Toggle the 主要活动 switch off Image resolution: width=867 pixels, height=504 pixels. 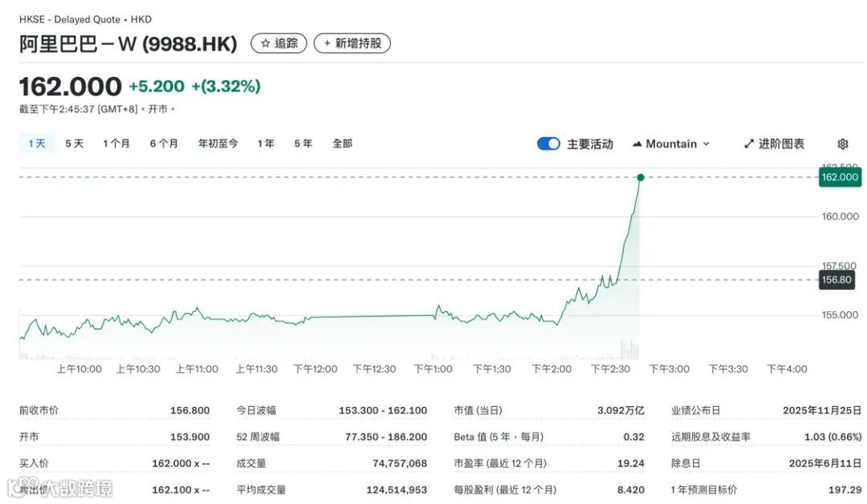(x=548, y=144)
